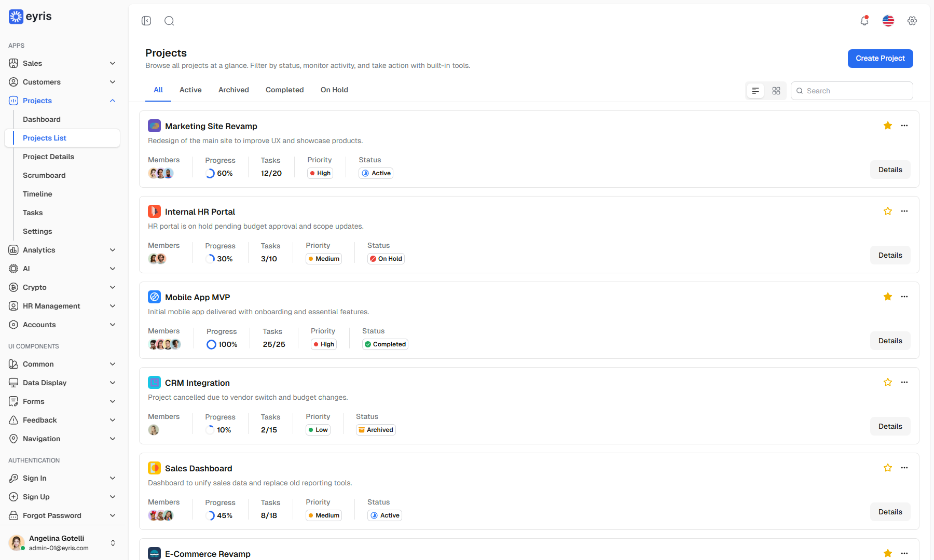Star the Sales Dashboard project

888,468
